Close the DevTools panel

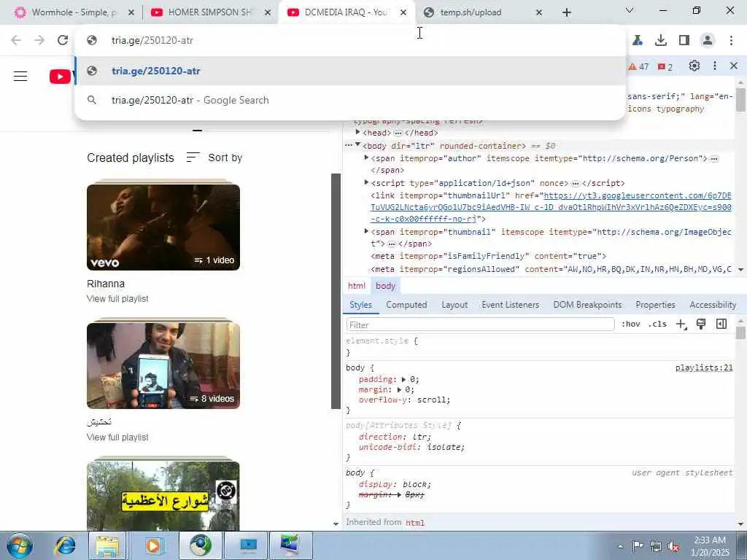tap(734, 66)
